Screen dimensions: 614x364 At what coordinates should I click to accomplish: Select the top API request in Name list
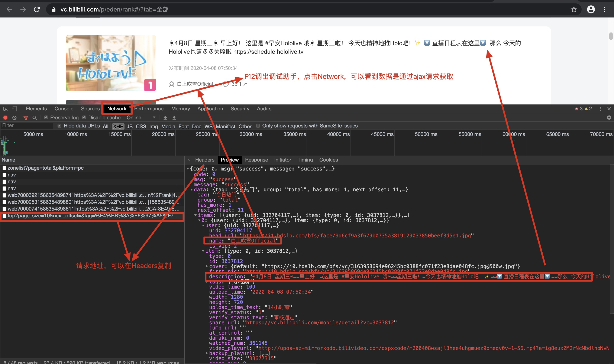[x=46, y=168]
